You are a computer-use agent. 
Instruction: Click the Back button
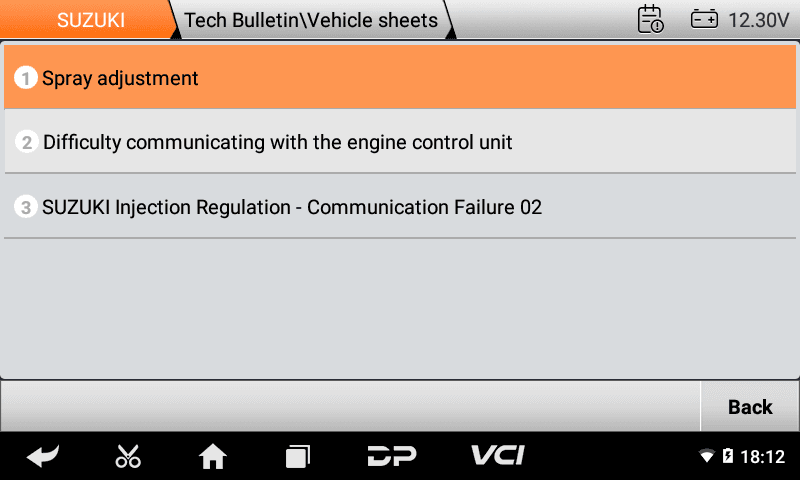[750, 407]
